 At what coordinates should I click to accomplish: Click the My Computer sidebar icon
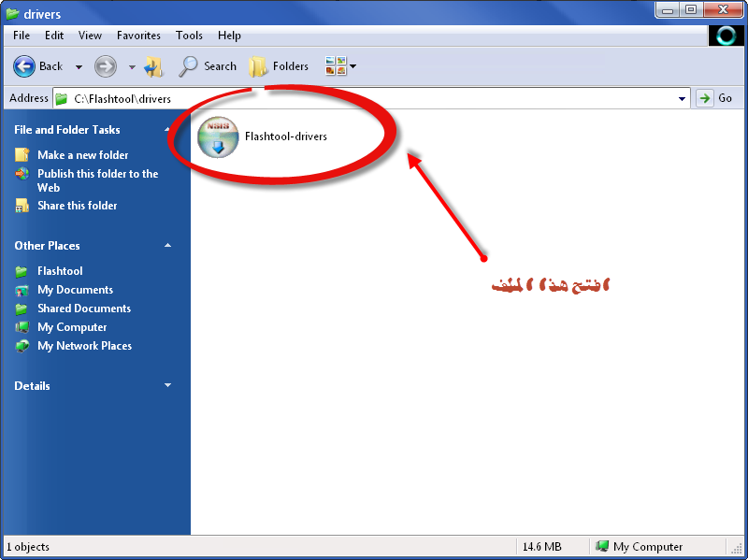(x=22, y=327)
